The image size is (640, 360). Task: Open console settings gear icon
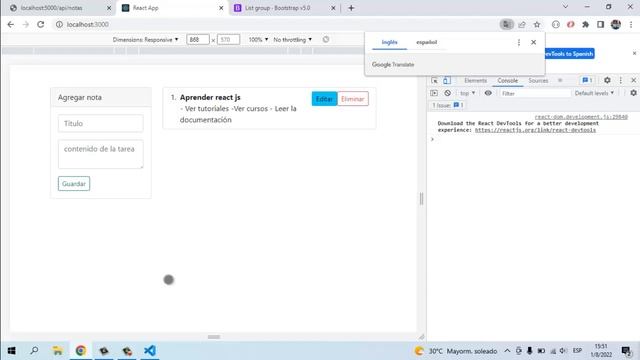(x=633, y=93)
